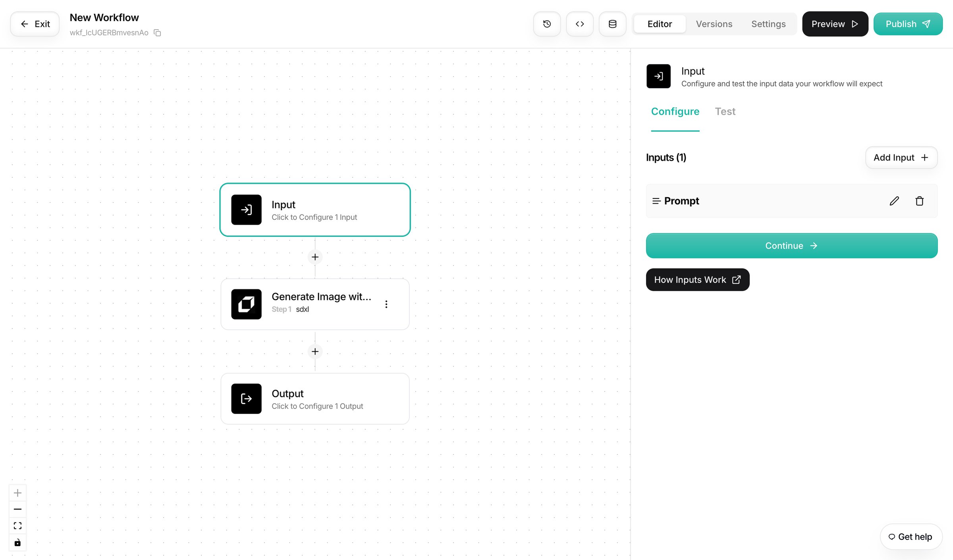
Task: Switch to the Editor tab
Action: point(660,24)
